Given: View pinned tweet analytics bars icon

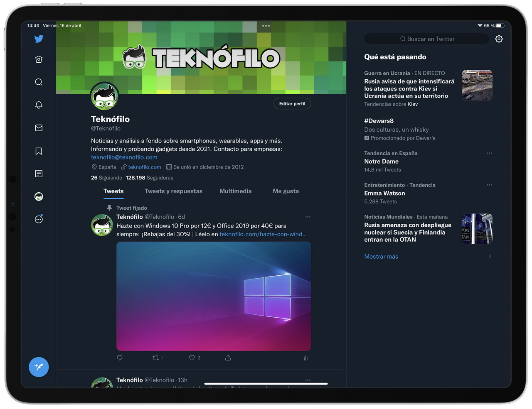Looking at the screenshot, I should point(306,358).
